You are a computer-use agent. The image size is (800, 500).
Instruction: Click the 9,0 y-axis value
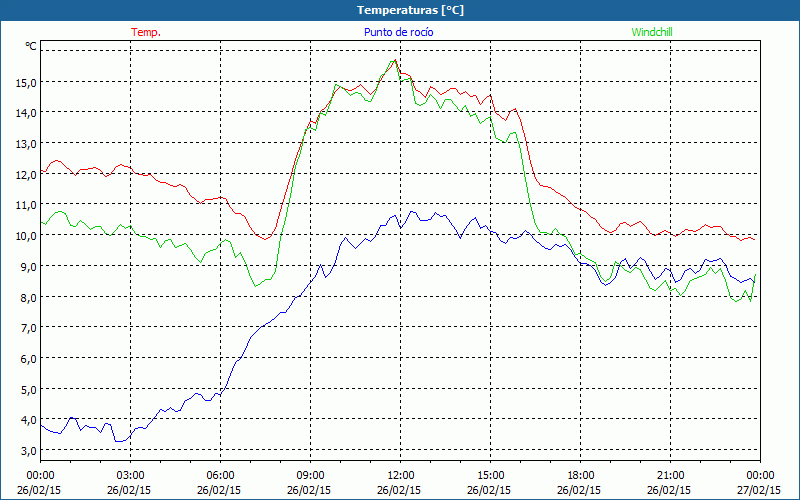point(29,266)
